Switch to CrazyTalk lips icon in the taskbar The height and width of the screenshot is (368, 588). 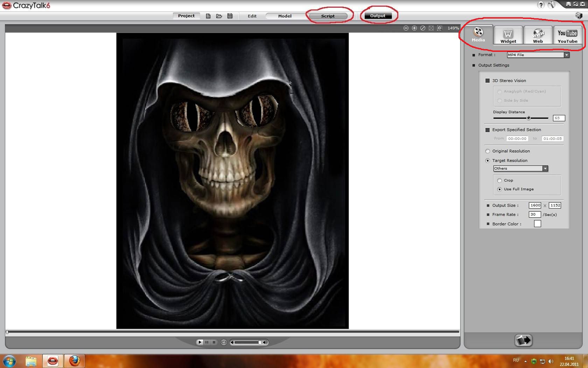coord(53,361)
